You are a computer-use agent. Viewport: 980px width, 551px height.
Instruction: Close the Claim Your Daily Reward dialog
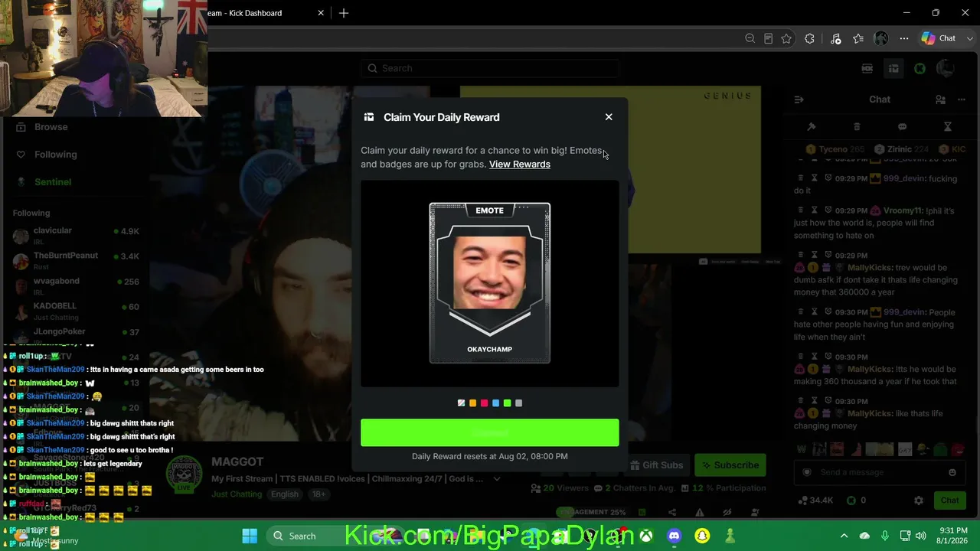[609, 117]
